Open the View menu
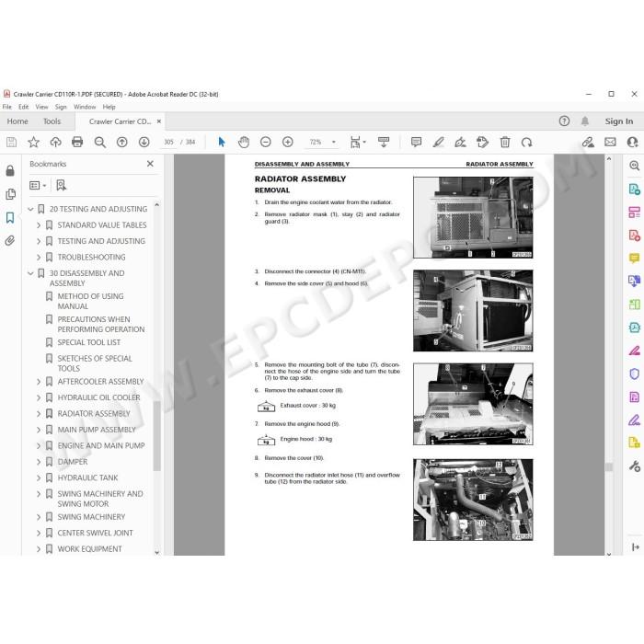This screenshot has width=644, height=644. pyautogui.click(x=41, y=107)
